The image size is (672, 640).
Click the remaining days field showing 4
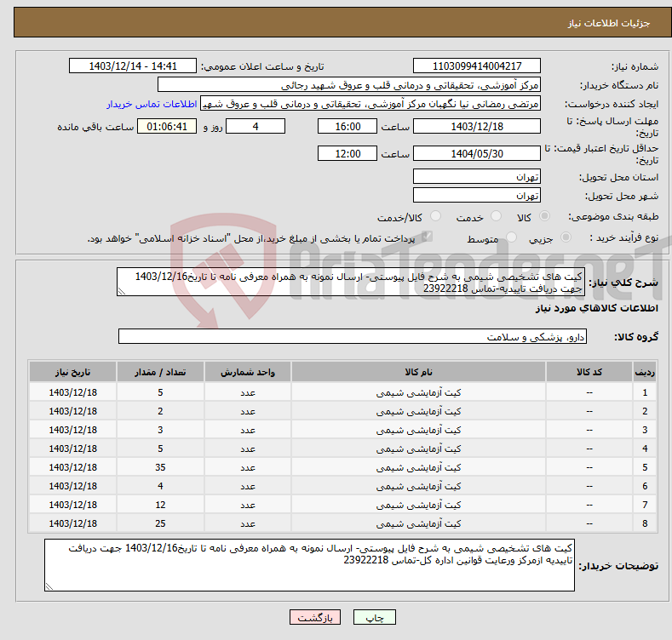[256, 126]
